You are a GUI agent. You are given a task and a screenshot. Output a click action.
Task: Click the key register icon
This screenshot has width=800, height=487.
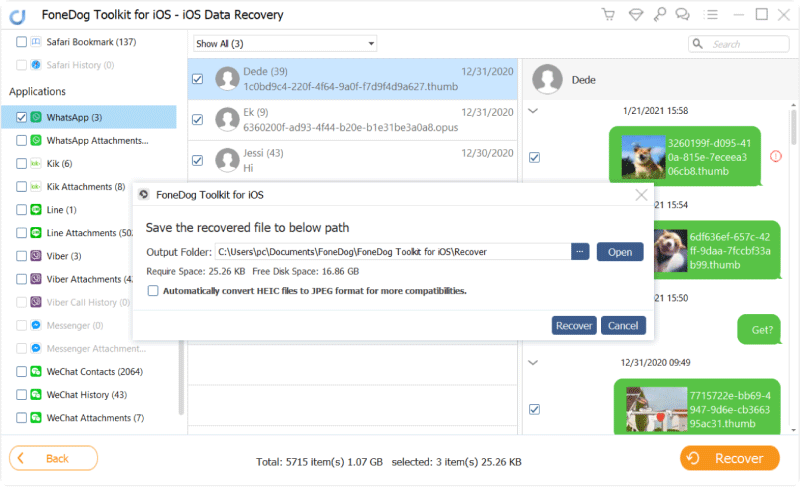660,14
